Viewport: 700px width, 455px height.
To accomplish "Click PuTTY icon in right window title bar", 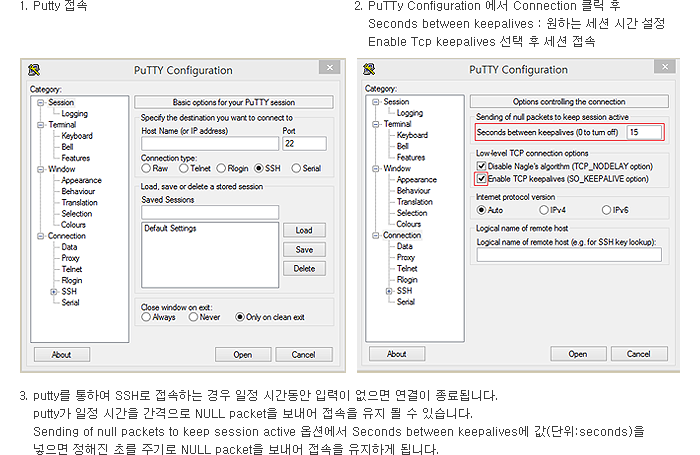I will click(x=369, y=69).
